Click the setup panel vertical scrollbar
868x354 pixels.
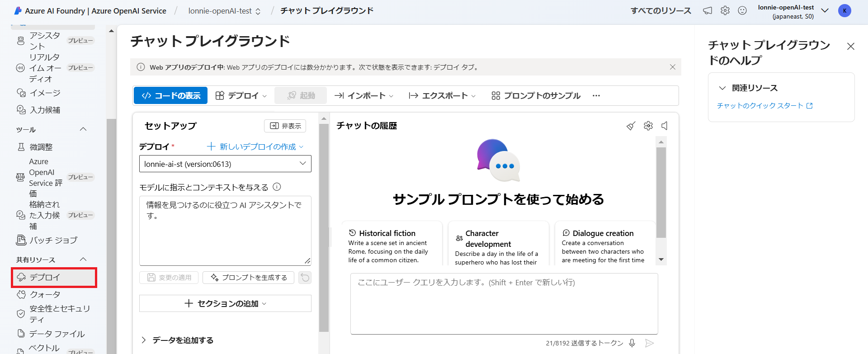coord(324,228)
